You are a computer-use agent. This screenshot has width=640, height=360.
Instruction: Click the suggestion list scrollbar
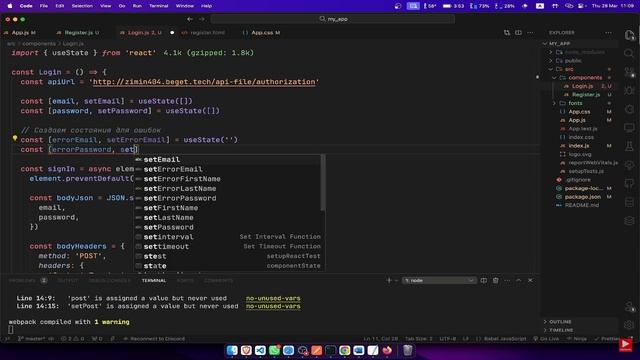(x=323, y=183)
